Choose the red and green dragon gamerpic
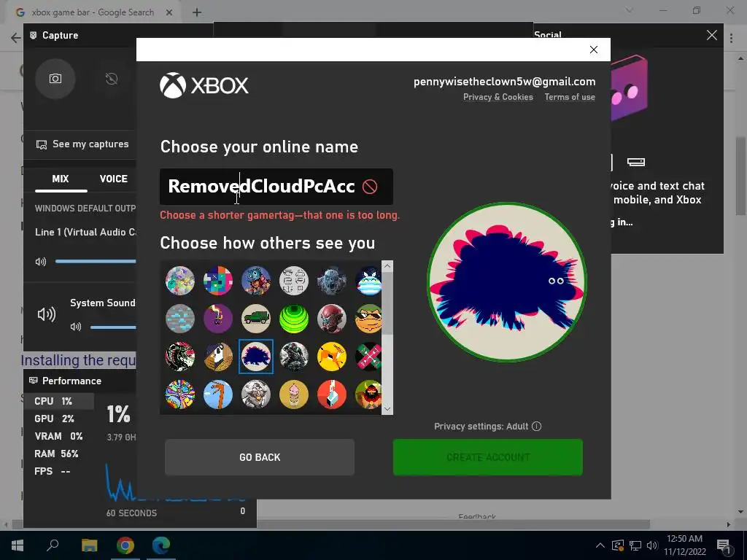 (180, 357)
